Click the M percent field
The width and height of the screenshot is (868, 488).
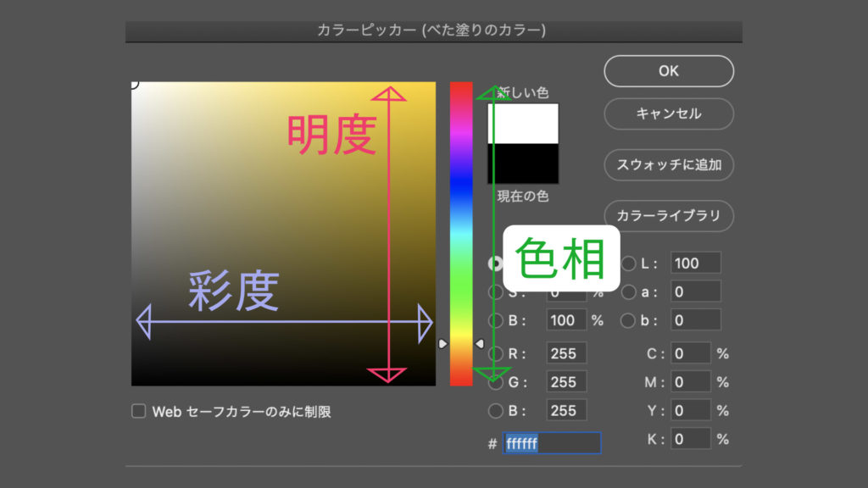tap(690, 382)
